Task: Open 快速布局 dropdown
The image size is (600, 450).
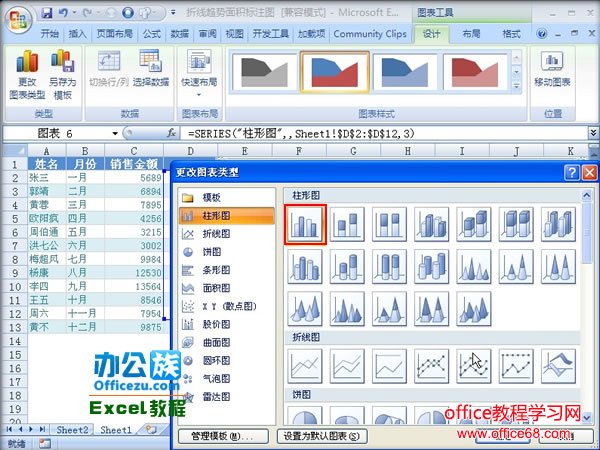Action: 199,73
